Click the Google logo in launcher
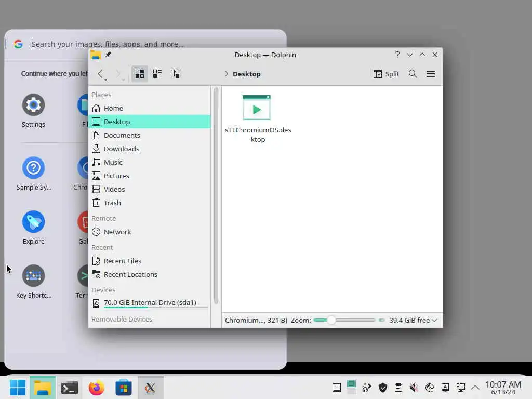This screenshot has width=532, height=399. pos(18,44)
